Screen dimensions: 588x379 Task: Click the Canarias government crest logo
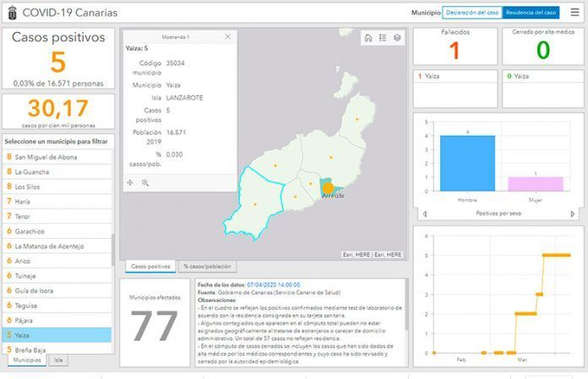[x=13, y=13]
